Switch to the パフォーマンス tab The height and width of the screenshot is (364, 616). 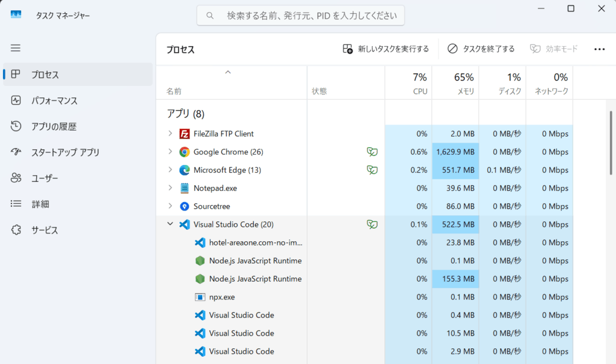(78, 100)
